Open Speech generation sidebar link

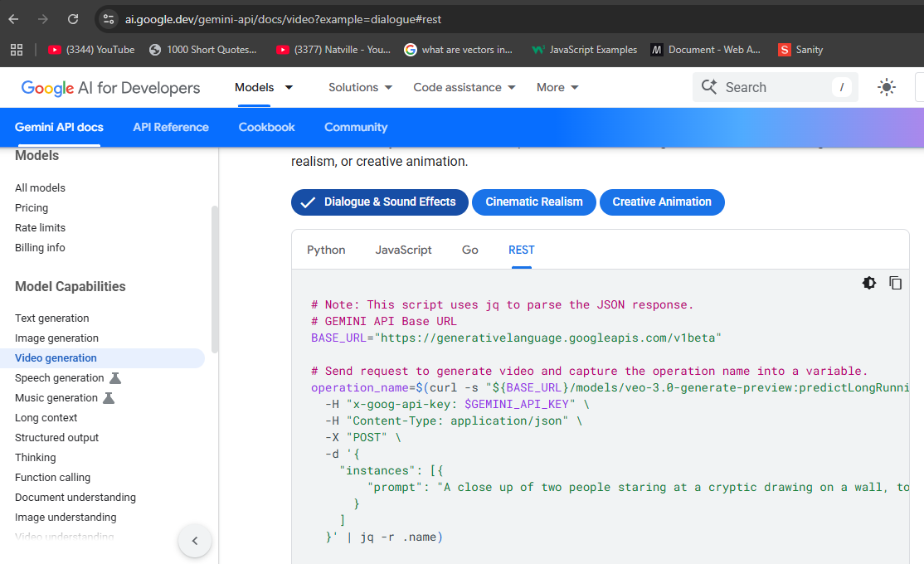pyautogui.click(x=60, y=378)
